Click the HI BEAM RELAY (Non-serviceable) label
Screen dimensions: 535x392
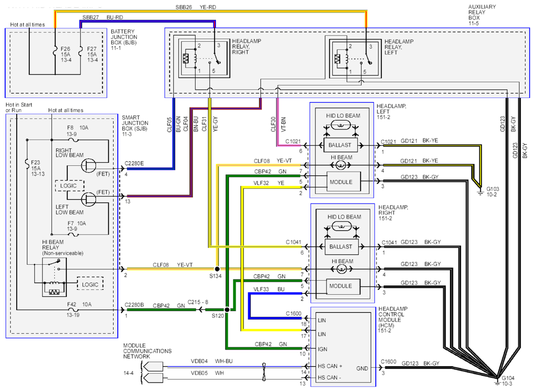pyautogui.click(x=63, y=248)
